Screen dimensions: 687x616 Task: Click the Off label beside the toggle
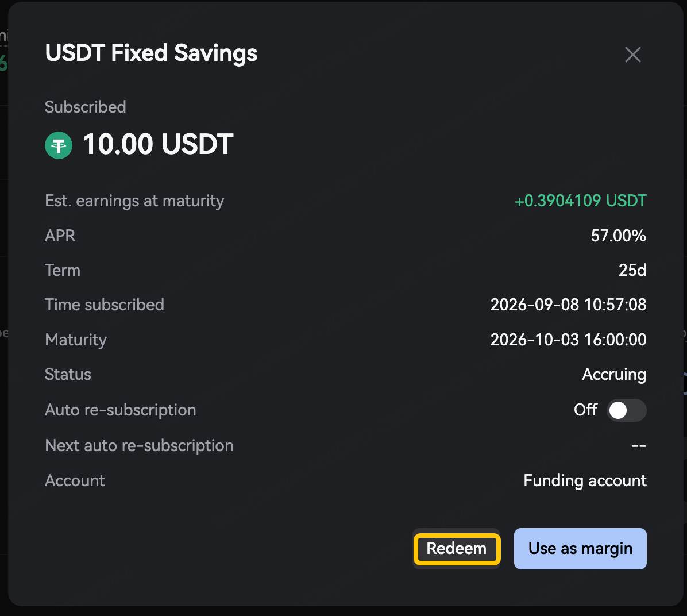[585, 410]
